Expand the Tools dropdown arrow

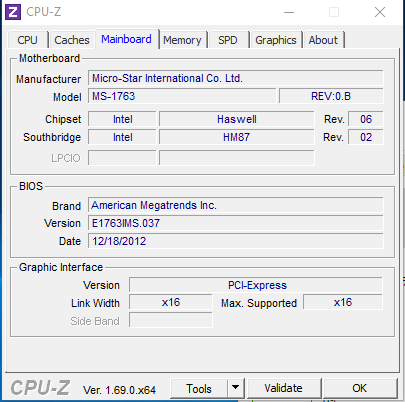pos(236,388)
